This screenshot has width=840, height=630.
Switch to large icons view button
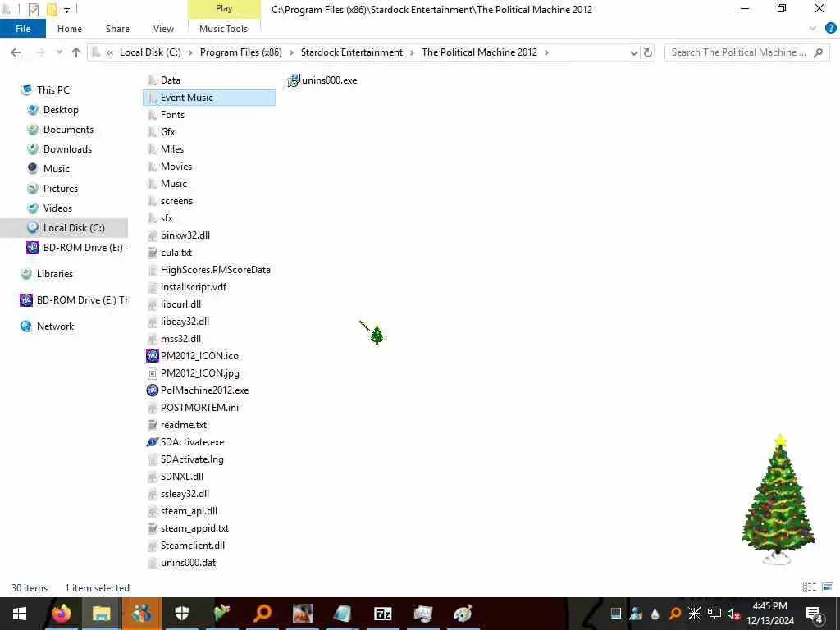tap(828, 587)
